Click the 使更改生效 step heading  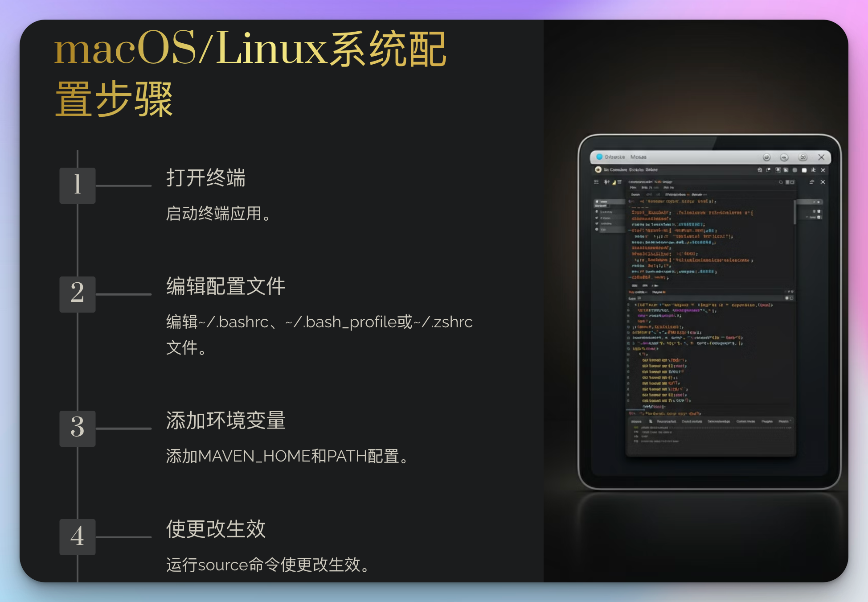pyautogui.click(x=216, y=529)
